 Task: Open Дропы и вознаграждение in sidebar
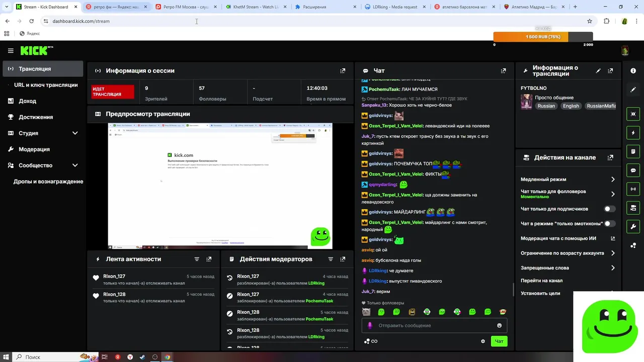coord(48,182)
